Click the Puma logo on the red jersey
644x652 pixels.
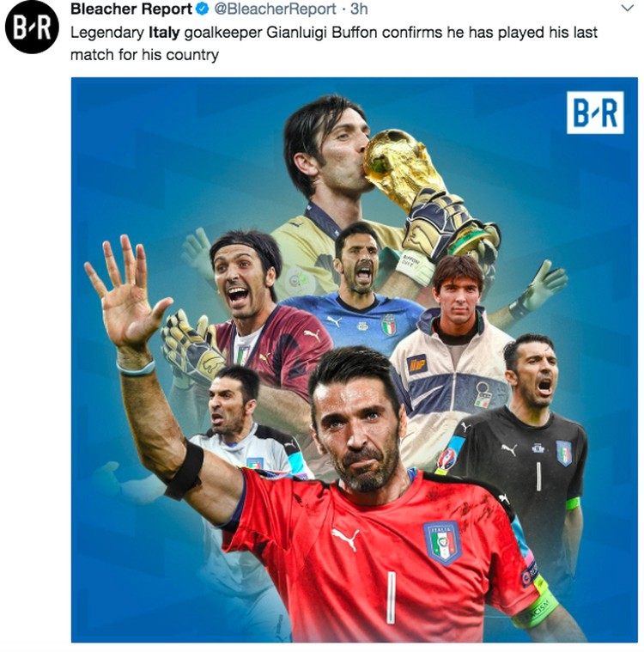point(345,539)
